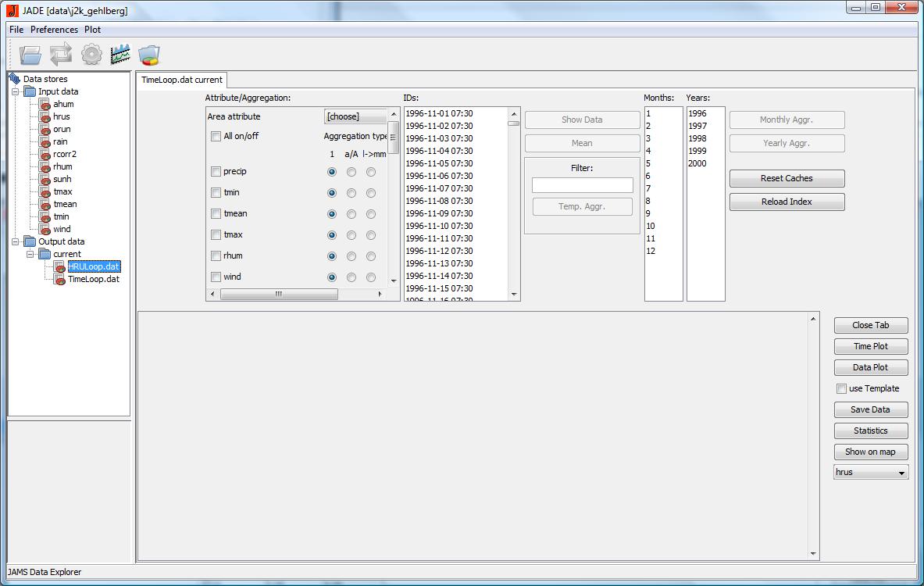Image resolution: width=924 pixels, height=586 pixels.
Task: Enable the precip attribute checkbox
Action: (216, 172)
